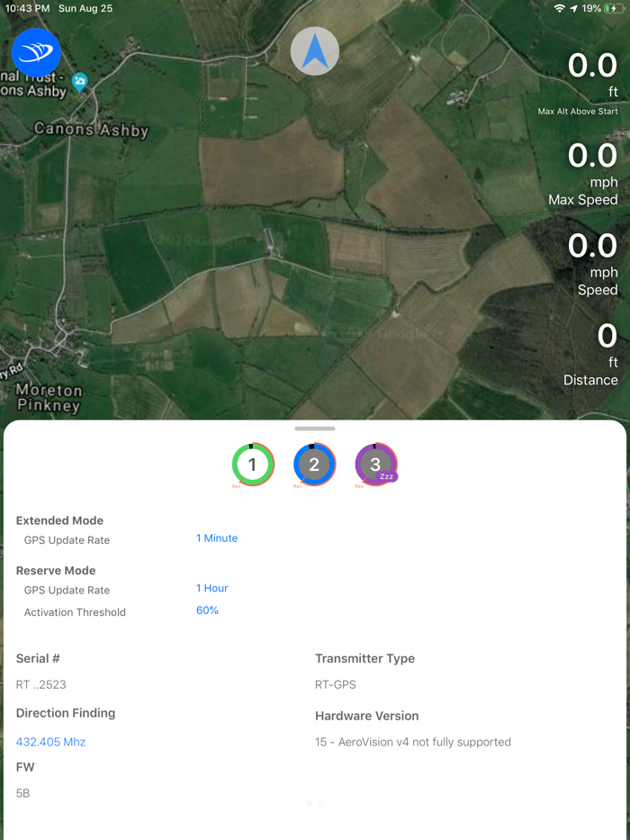Tap the Max Speed readout
The image size is (630, 840).
pyautogui.click(x=583, y=175)
